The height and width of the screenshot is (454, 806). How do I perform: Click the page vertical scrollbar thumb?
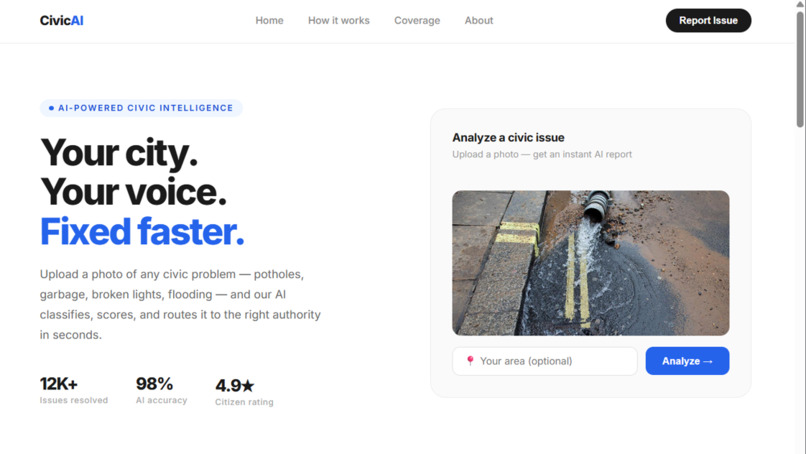pos(800,68)
